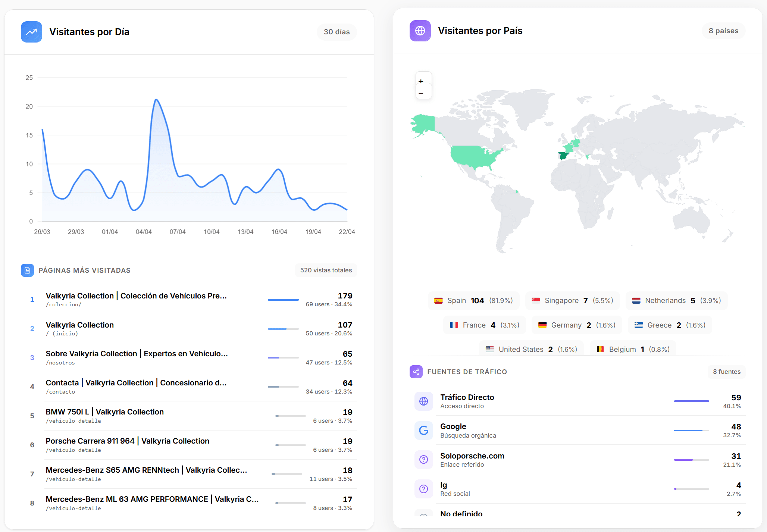Click the globe icon beside Visitantes por País
Screen dimensions: 767x532
(x=420, y=31)
